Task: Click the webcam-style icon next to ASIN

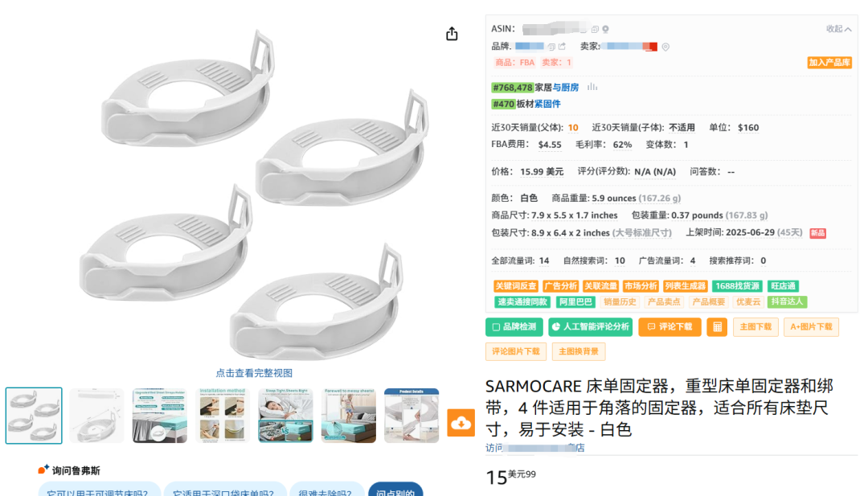Action: click(606, 29)
